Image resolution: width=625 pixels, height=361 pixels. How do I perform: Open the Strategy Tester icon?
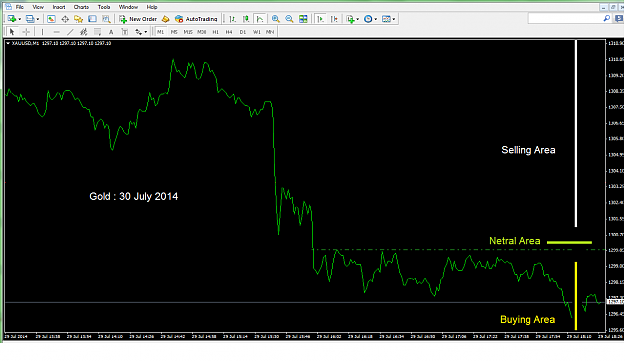[x=106, y=19]
